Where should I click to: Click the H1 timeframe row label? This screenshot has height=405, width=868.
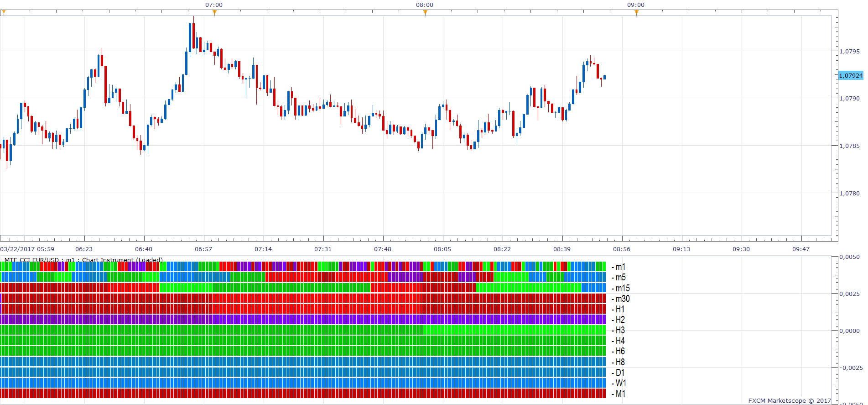click(619, 309)
